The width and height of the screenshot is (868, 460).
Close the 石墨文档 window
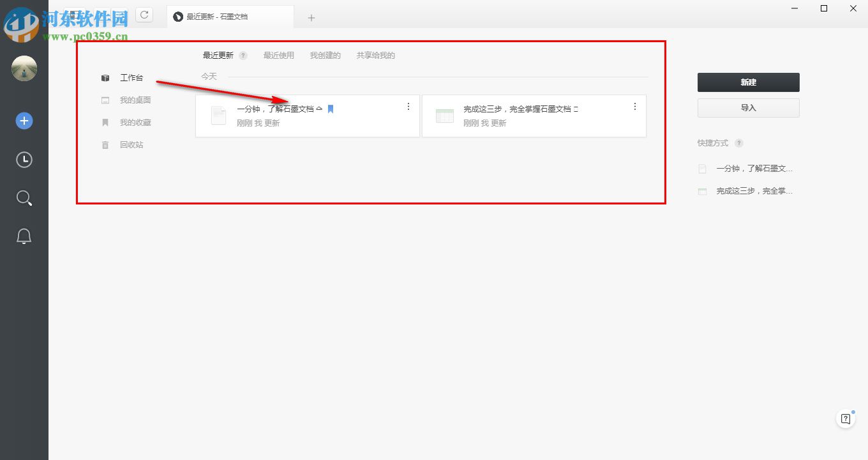[x=853, y=8]
